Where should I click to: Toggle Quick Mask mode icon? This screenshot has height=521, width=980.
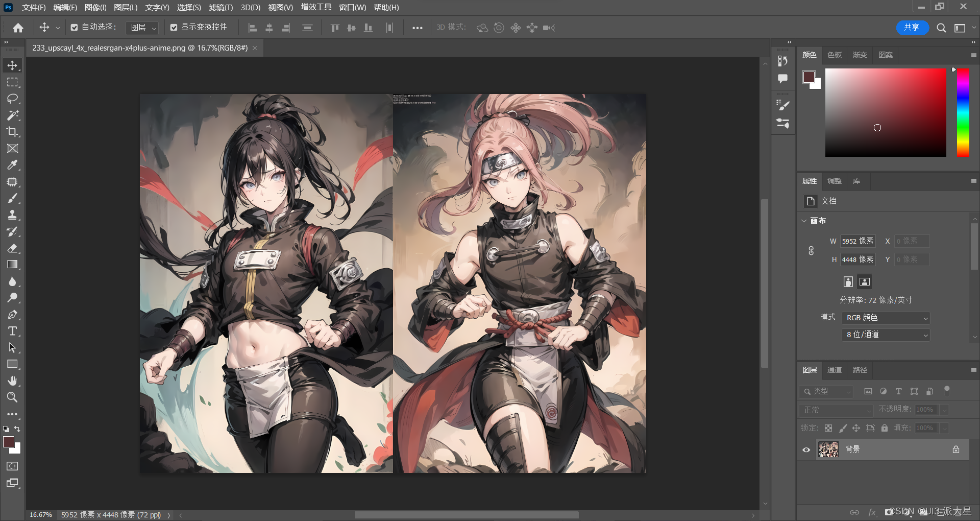(x=12, y=466)
